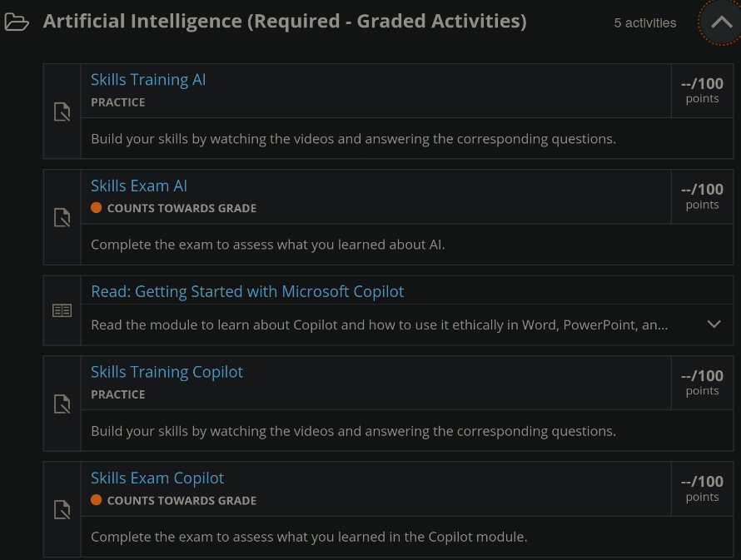Click the Skills Exam AI description text
The width and height of the screenshot is (741, 560).
(x=267, y=245)
